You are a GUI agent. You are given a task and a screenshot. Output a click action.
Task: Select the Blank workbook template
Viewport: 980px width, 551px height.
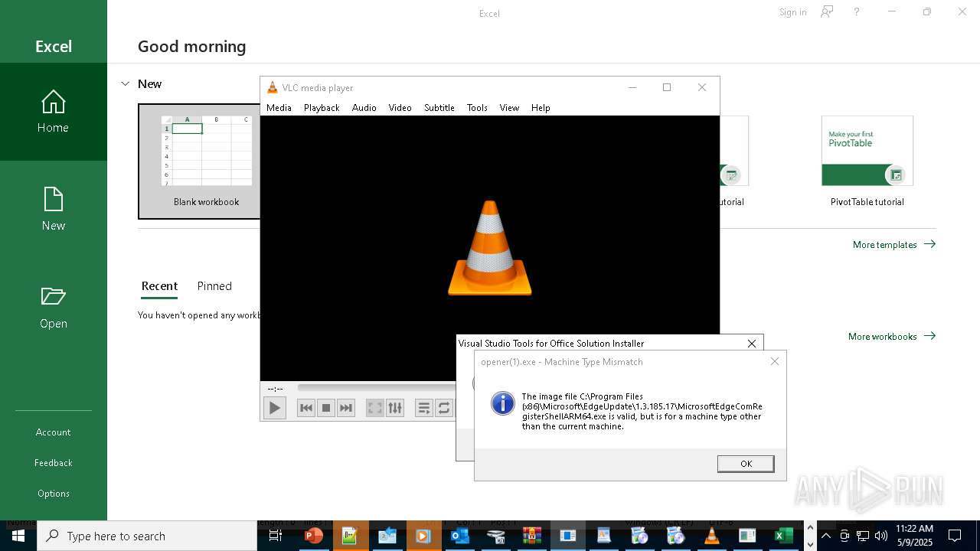tap(200, 161)
